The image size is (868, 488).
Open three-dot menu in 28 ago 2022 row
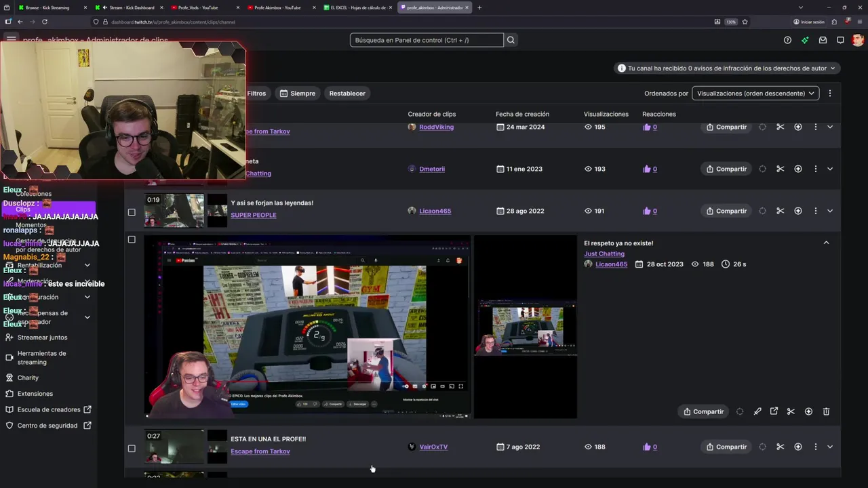[x=815, y=211]
